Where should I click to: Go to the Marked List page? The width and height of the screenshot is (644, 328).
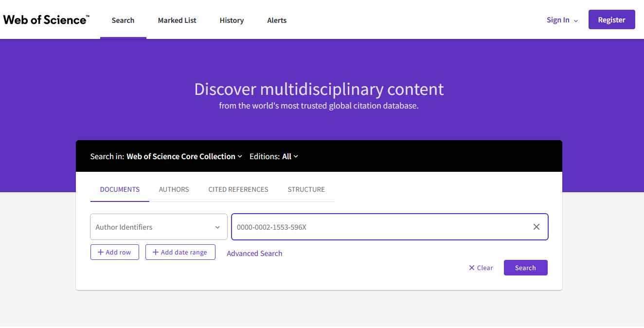pos(177,20)
